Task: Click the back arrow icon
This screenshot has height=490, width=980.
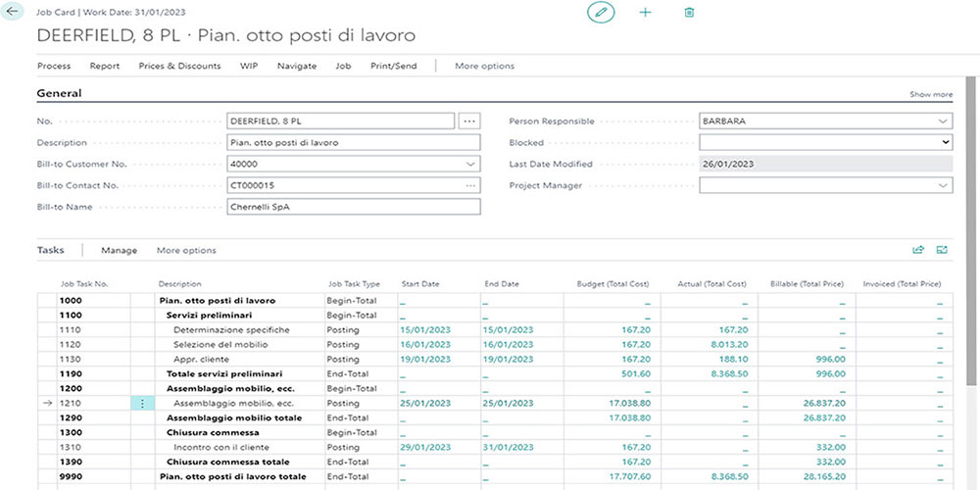Action: (x=14, y=12)
